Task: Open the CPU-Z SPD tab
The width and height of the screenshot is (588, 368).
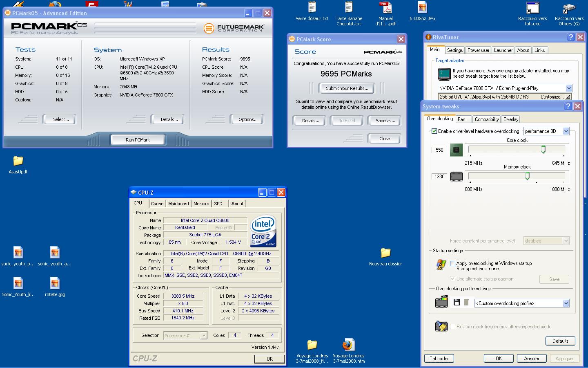Action: (x=218, y=204)
